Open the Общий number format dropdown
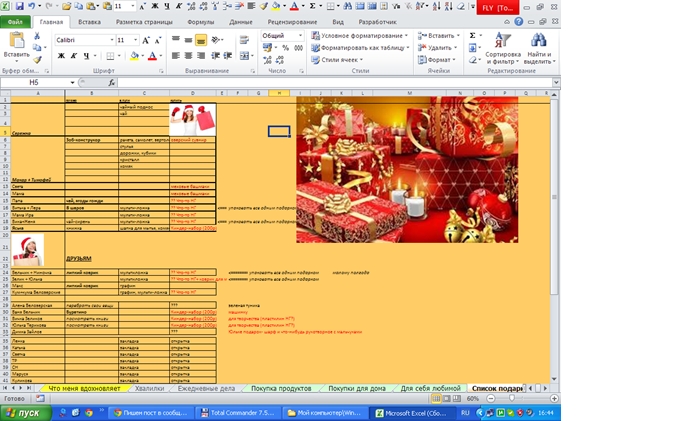 pyautogui.click(x=301, y=35)
